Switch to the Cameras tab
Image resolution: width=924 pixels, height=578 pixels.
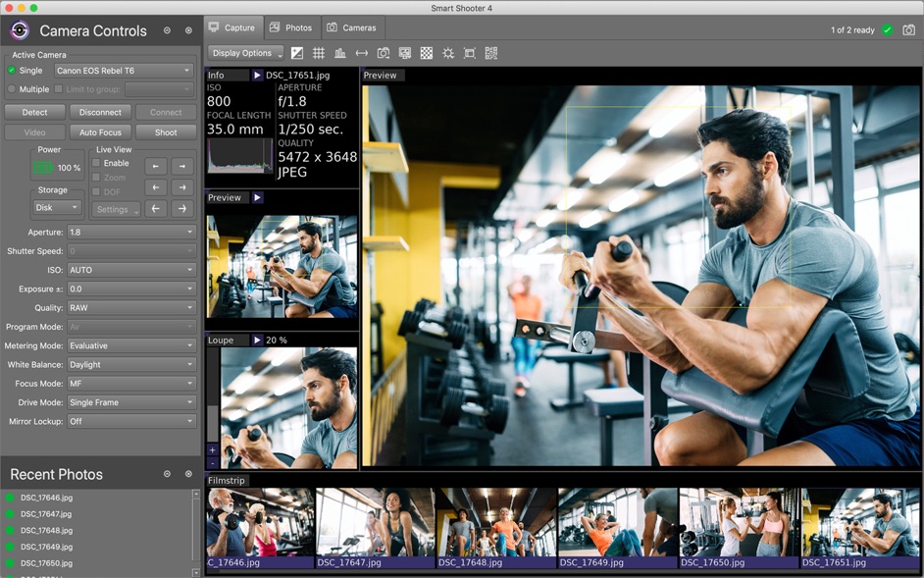352,27
